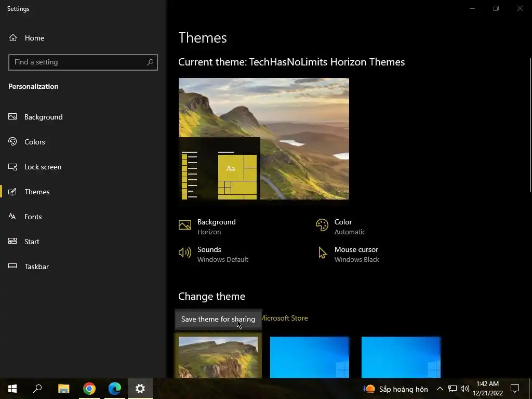Click the weather icon in taskbar
532x399 pixels.
click(x=369, y=389)
